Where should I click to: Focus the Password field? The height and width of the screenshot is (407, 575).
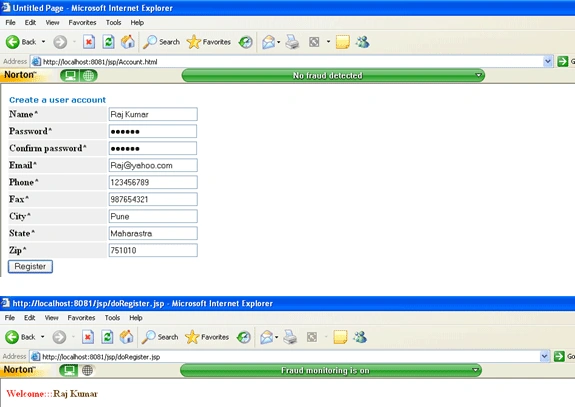[x=153, y=131]
